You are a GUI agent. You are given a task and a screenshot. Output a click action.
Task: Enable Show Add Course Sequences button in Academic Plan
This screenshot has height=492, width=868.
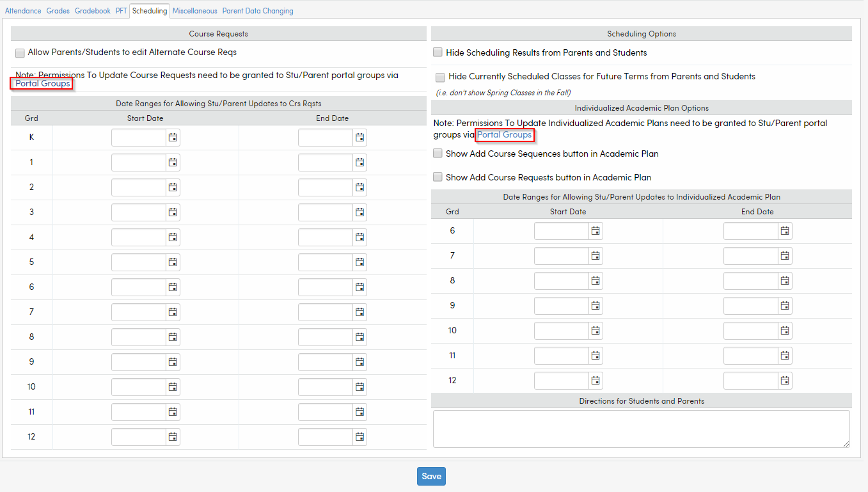[x=438, y=153]
